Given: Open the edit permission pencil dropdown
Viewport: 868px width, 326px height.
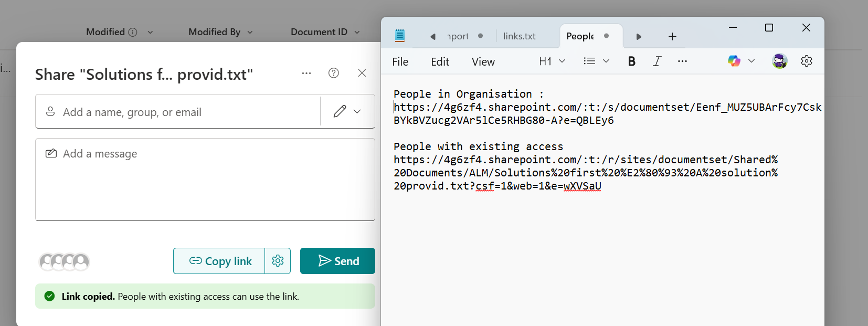Looking at the screenshot, I should [x=347, y=111].
